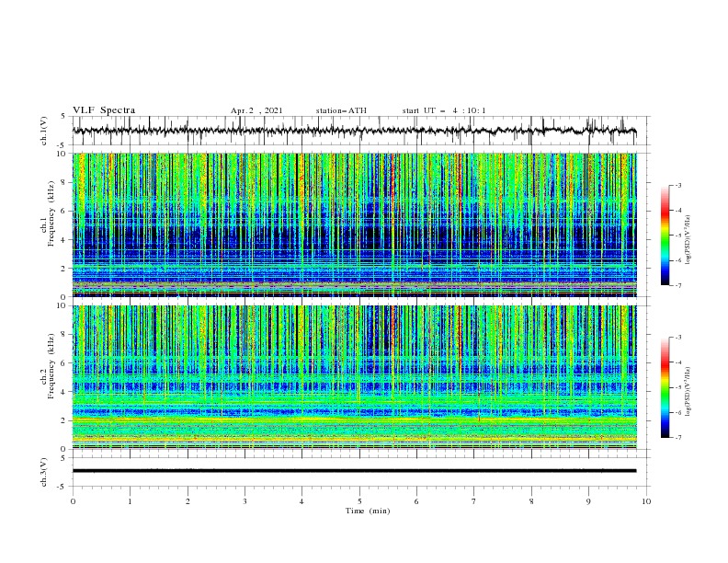Click the "station=ATH" header label

(x=341, y=110)
